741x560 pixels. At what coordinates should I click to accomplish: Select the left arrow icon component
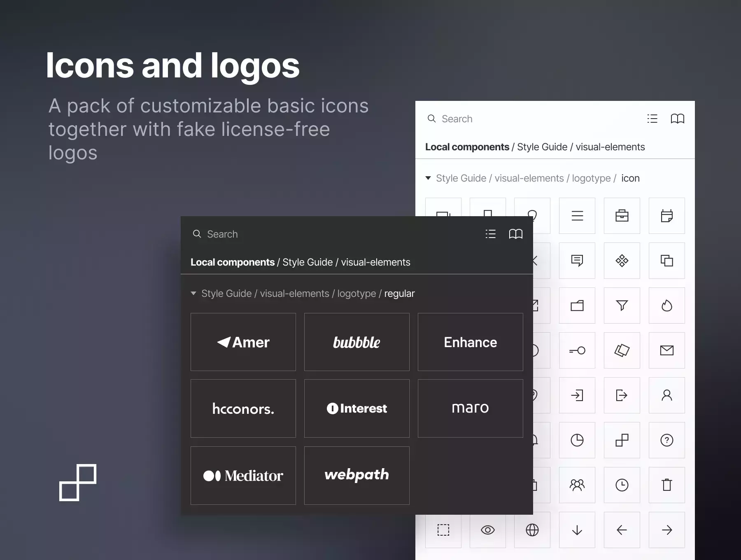tap(622, 530)
